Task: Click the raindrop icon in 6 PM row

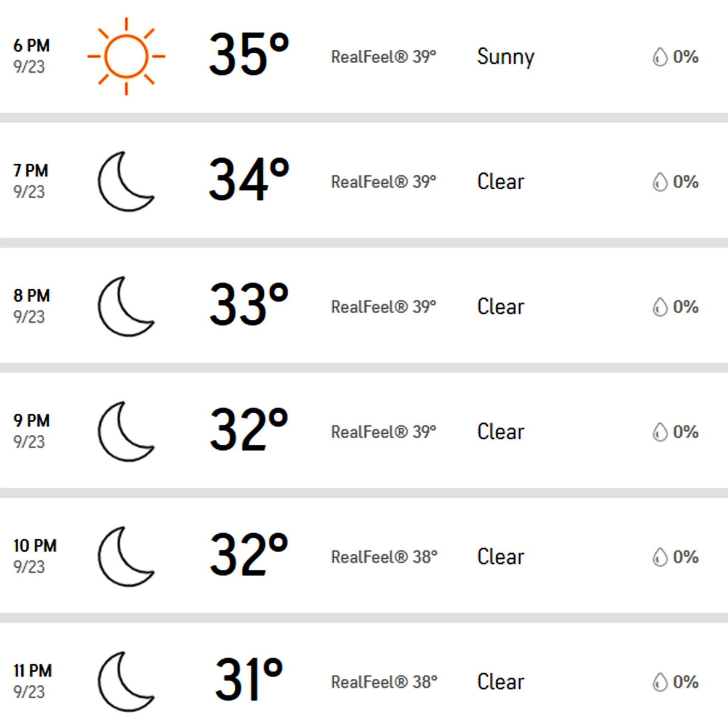Action: point(659,57)
